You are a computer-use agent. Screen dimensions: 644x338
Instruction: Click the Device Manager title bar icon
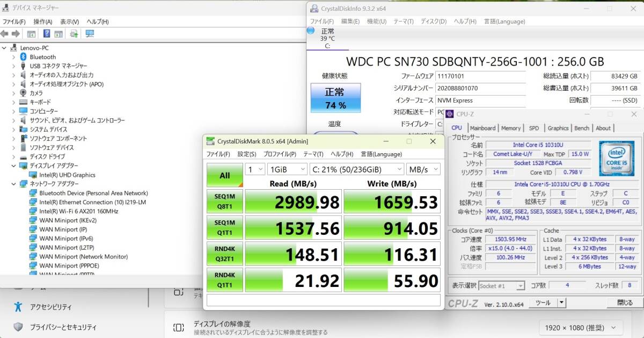tap(5, 8)
